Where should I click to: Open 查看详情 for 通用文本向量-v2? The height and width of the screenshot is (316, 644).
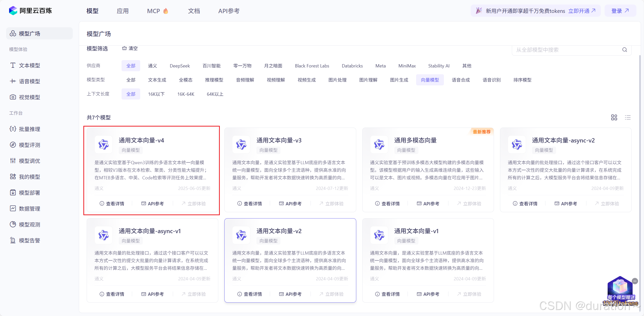[250, 294]
